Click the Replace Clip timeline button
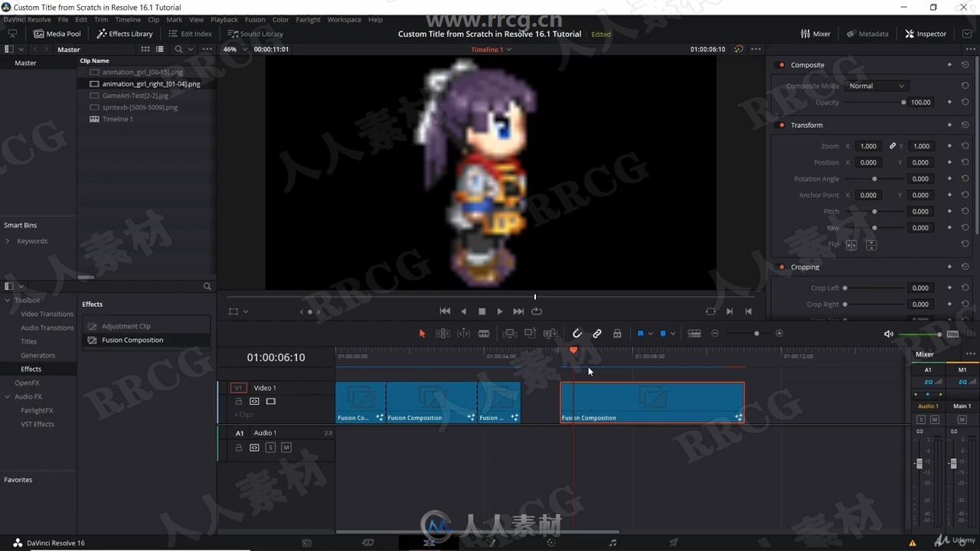 pos(550,334)
